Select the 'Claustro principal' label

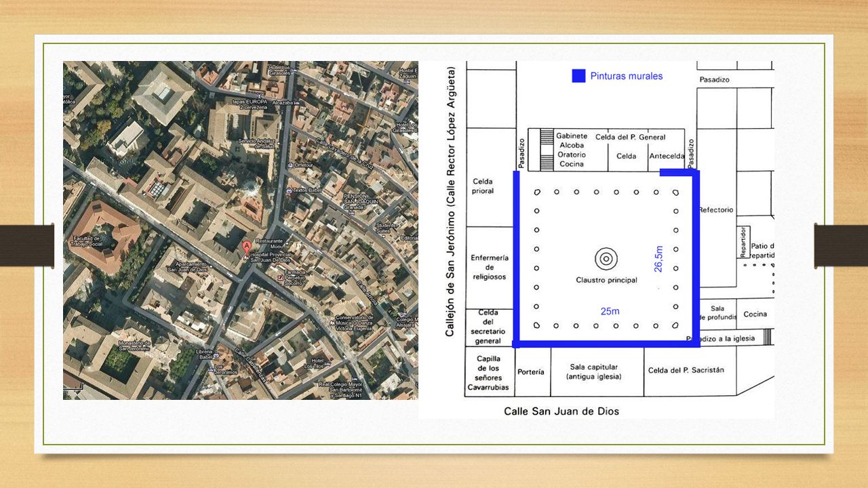[607, 280]
